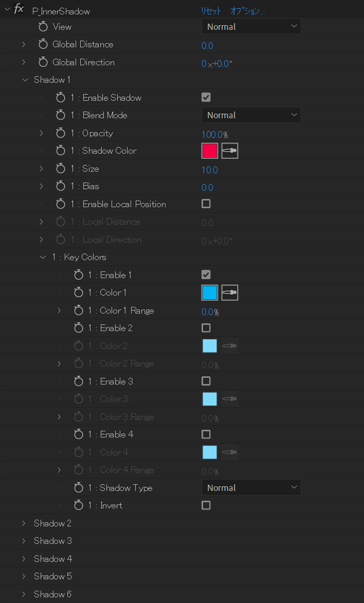Screen dimensions: 364x603
Task: Enable the 1 : Enable Local Position checkbox
Action: [x=206, y=204]
